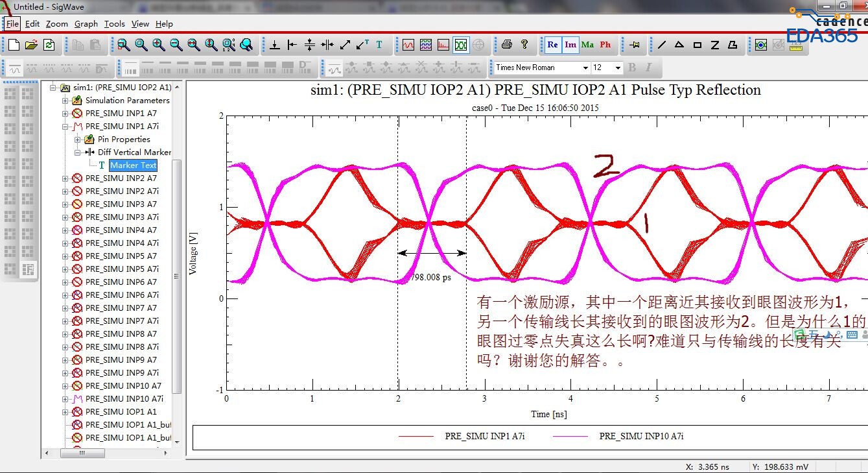The height and width of the screenshot is (473, 868).
Task: Expand the Pin Properties node
Action: tap(77, 139)
